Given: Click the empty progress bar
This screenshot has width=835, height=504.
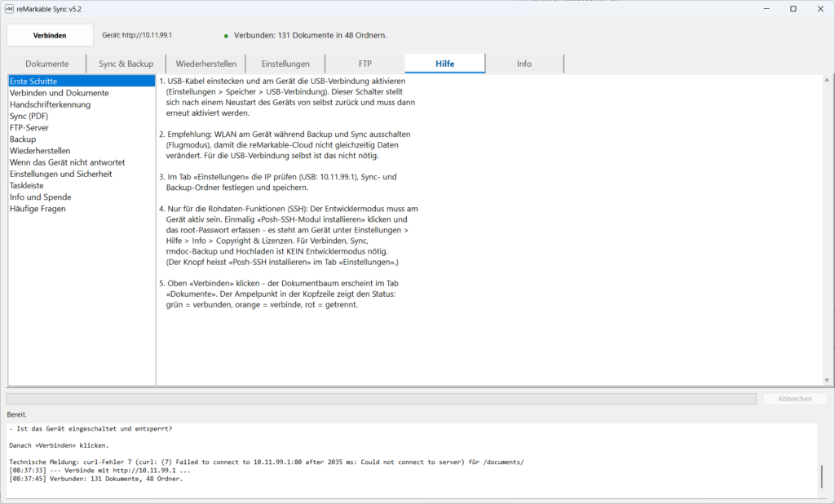Looking at the screenshot, I should [382, 399].
